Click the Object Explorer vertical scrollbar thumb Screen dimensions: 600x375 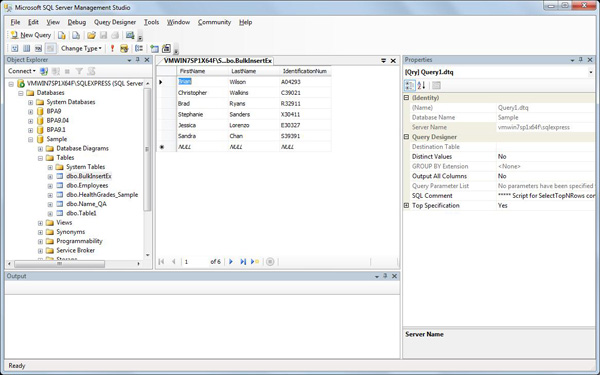tap(147, 149)
